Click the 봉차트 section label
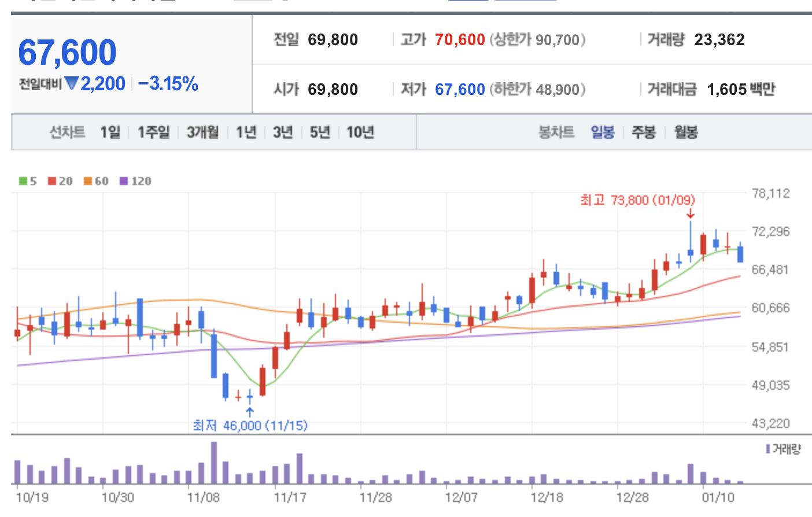 (x=556, y=132)
